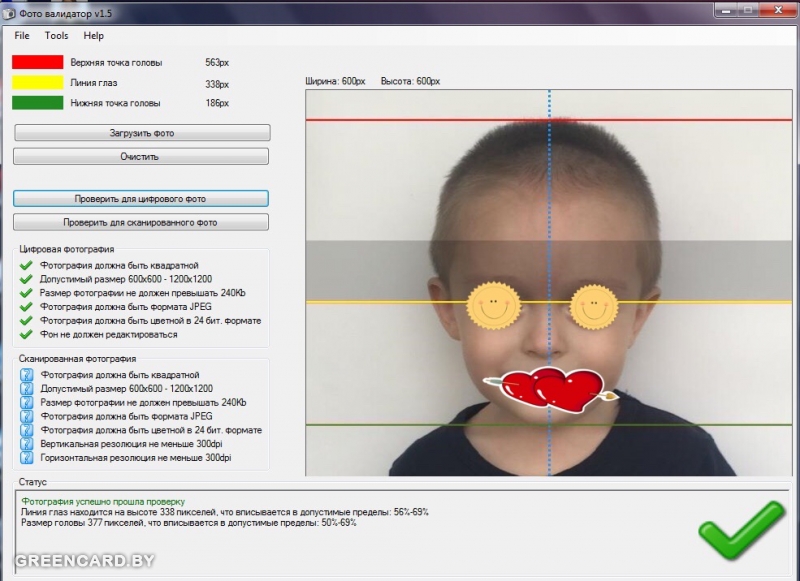Open the Help menu
The height and width of the screenshot is (581, 800).
[93, 36]
